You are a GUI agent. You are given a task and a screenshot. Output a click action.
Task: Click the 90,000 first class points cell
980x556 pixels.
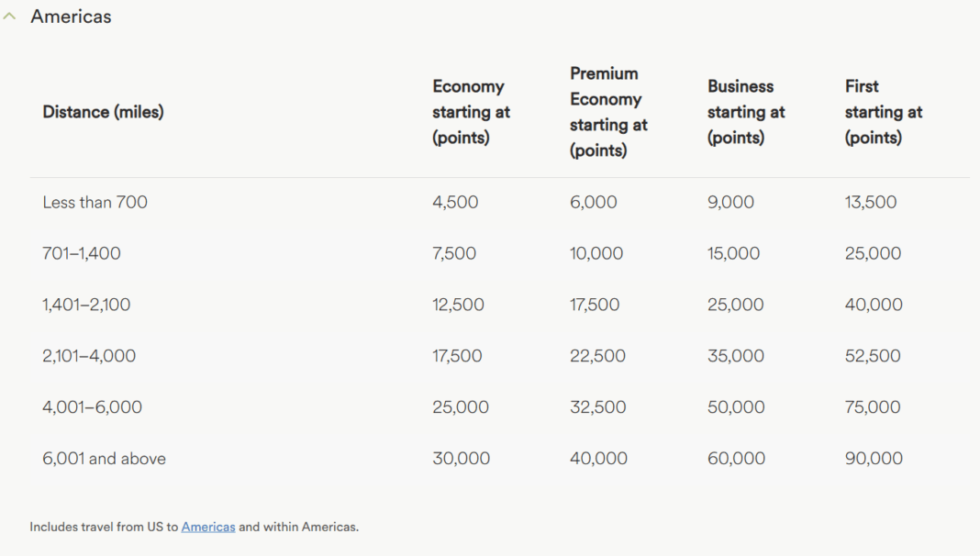pos(874,459)
